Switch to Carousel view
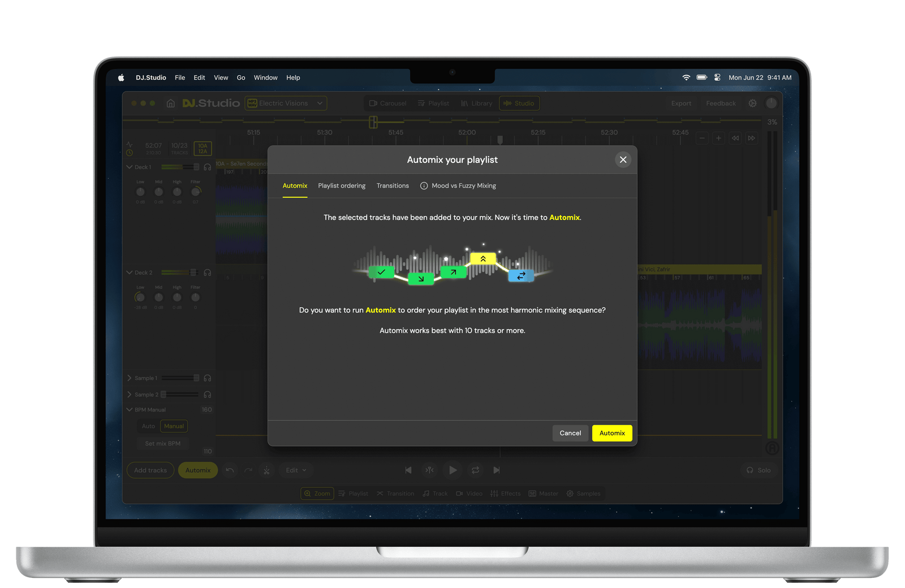Image resolution: width=905 pixels, height=588 pixels. pos(388,103)
